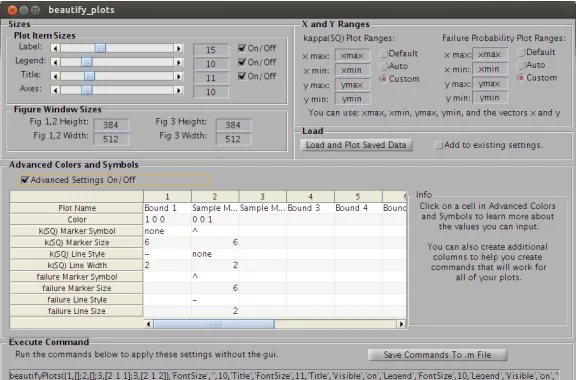The width and height of the screenshot is (580, 380).
Task: Click the beautifyPlots command text box
Action: pos(284,375)
